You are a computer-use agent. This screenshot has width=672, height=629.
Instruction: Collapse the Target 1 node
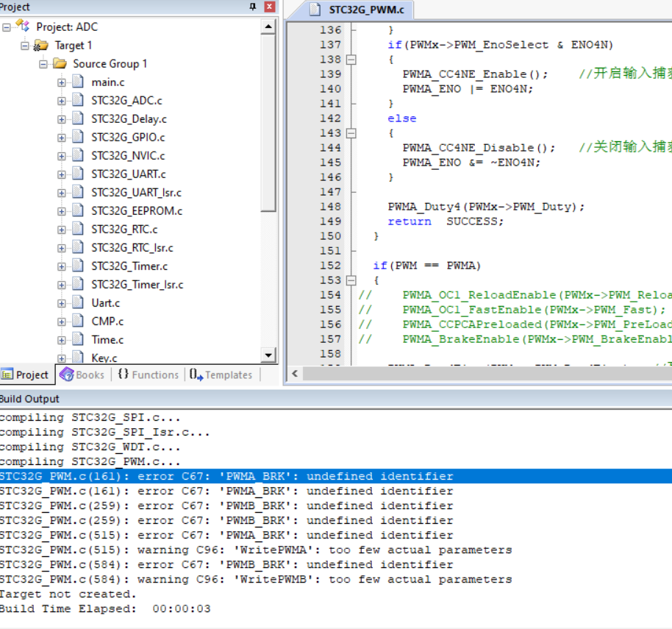(25, 46)
